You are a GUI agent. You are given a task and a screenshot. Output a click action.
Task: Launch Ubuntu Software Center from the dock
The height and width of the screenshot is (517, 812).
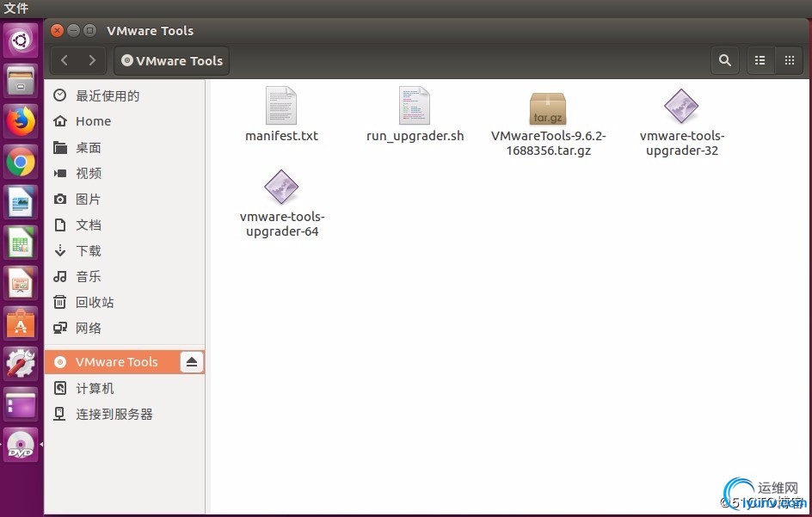pyautogui.click(x=21, y=323)
